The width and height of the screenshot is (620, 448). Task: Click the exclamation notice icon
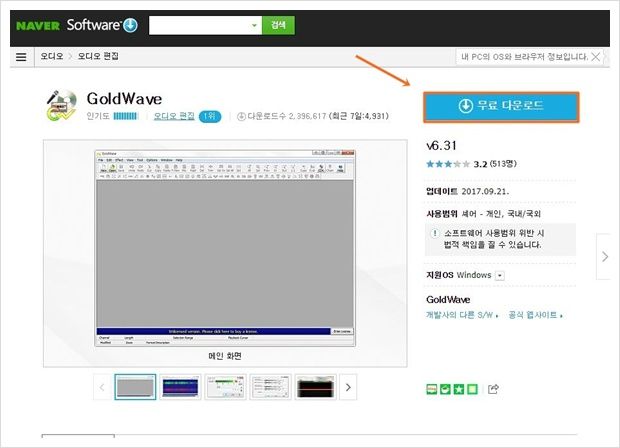pyautogui.click(x=435, y=233)
